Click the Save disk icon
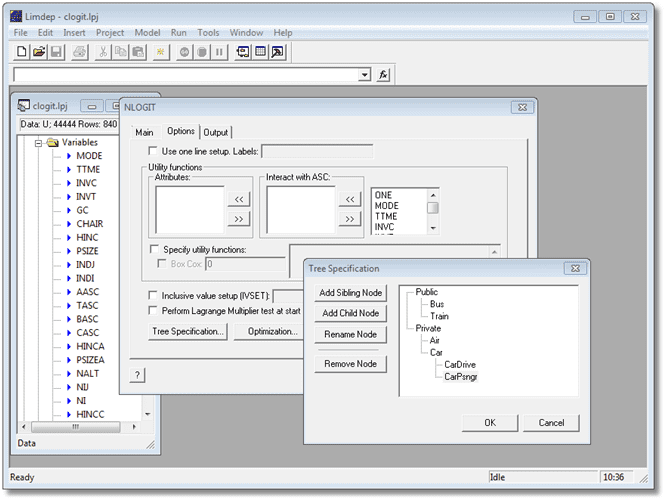The image size is (666, 501). click(x=56, y=52)
